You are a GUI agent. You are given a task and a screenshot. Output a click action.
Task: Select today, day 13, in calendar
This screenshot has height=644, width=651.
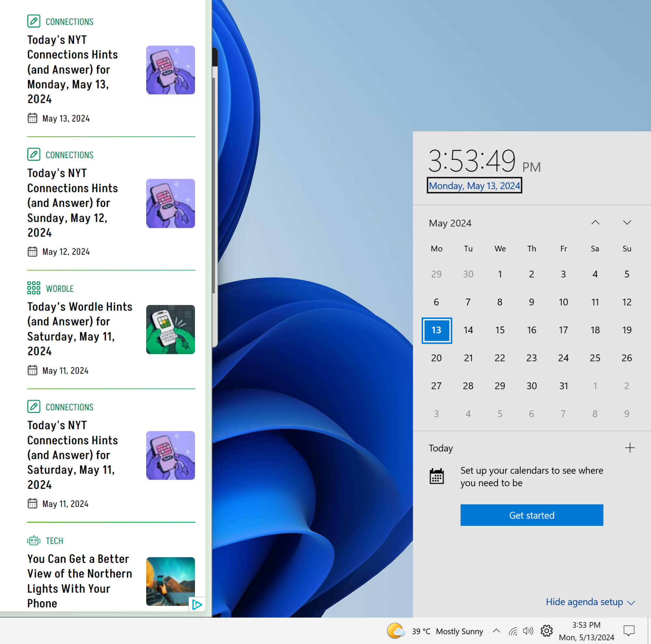pos(437,330)
